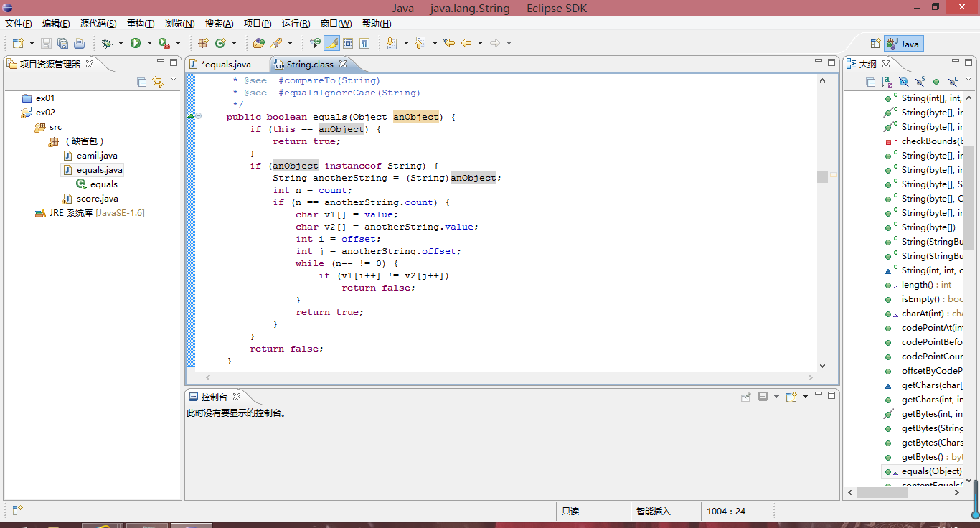Click the Open Console icon

tap(791, 396)
